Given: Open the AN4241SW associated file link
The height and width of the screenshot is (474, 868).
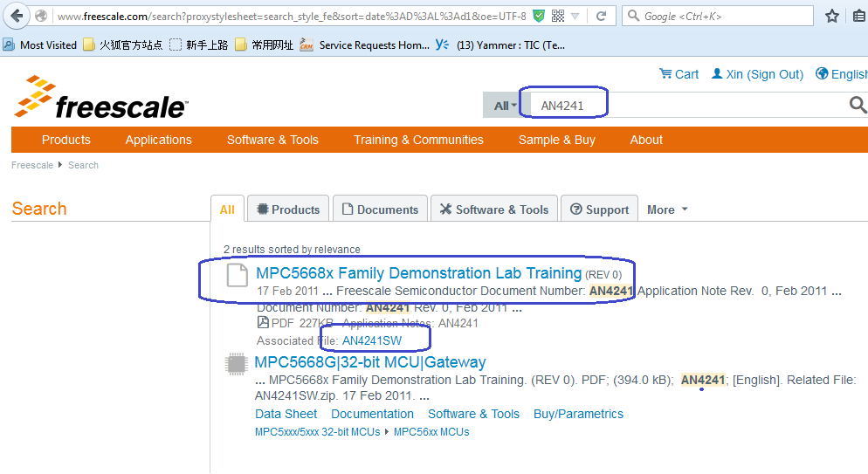Looking at the screenshot, I should point(372,340).
